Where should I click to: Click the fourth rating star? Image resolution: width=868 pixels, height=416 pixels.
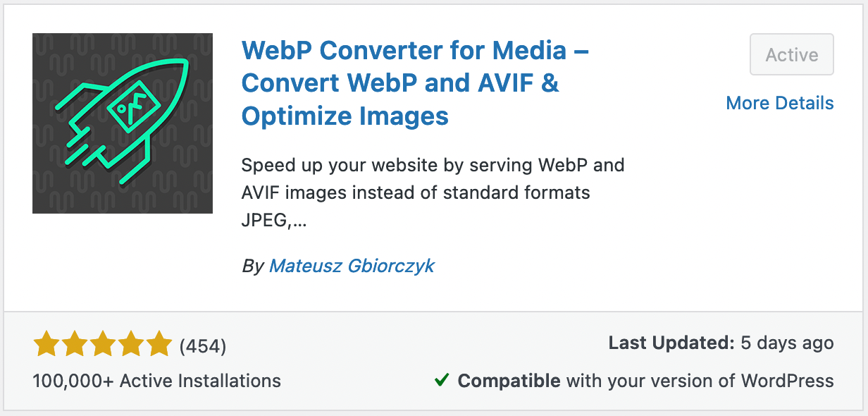131,345
